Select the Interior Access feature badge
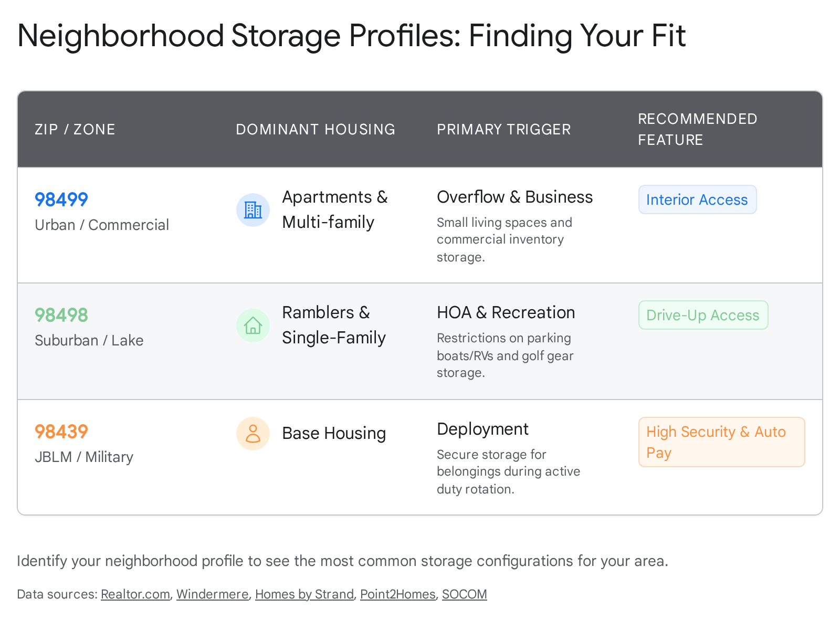 point(697,199)
